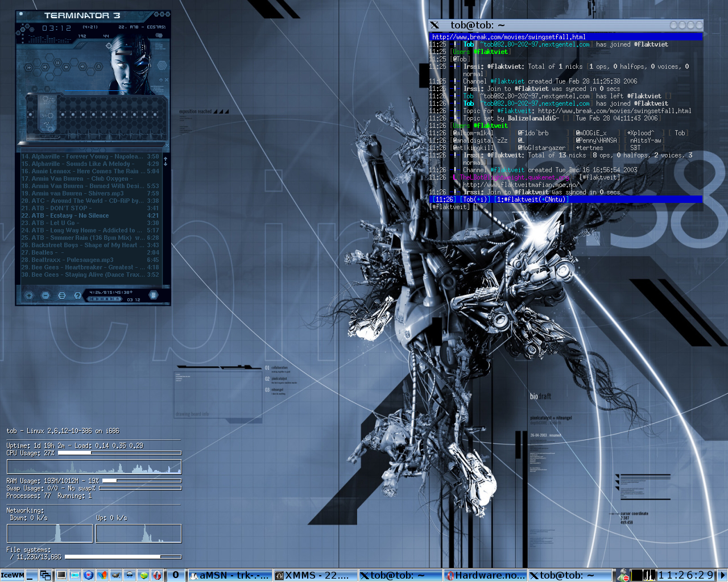Skip to next track in XMMS player
Screen dimensions: 728x582
point(82,66)
